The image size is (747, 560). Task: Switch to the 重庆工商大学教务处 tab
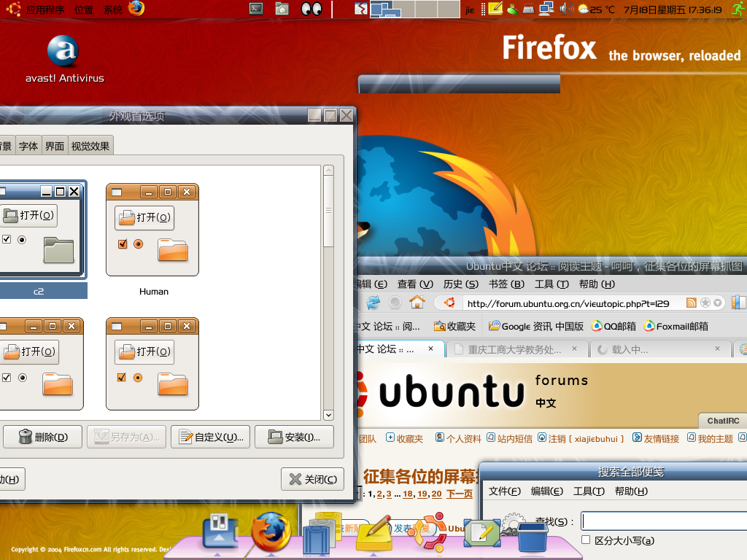coord(516,349)
